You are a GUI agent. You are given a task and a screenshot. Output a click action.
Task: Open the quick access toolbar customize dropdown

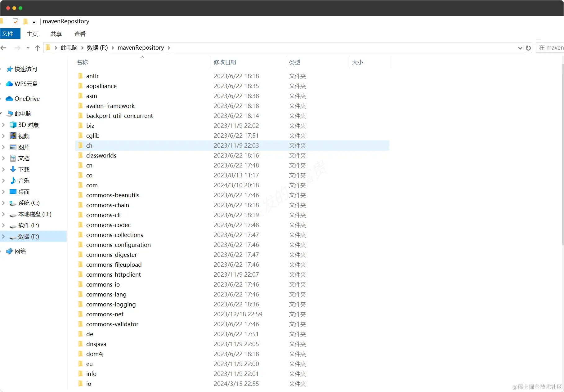click(34, 22)
